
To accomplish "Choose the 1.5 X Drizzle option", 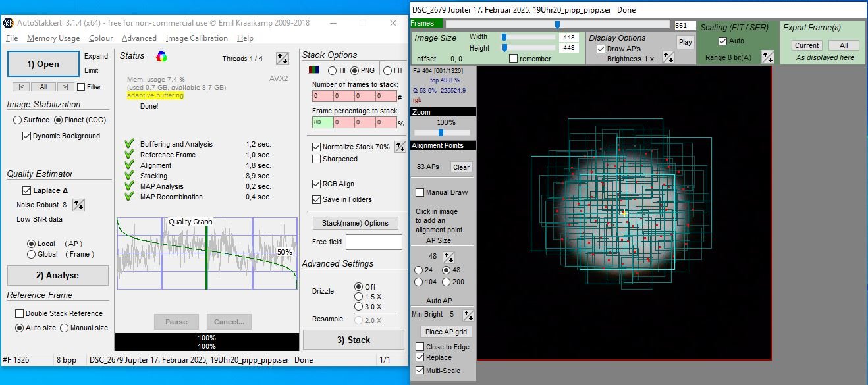I will point(358,297).
